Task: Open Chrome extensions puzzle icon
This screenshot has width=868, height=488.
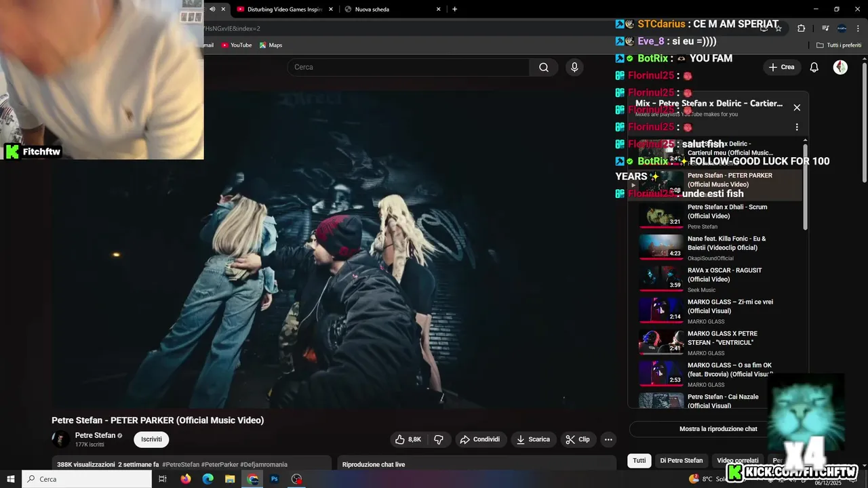Action: [x=801, y=28]
